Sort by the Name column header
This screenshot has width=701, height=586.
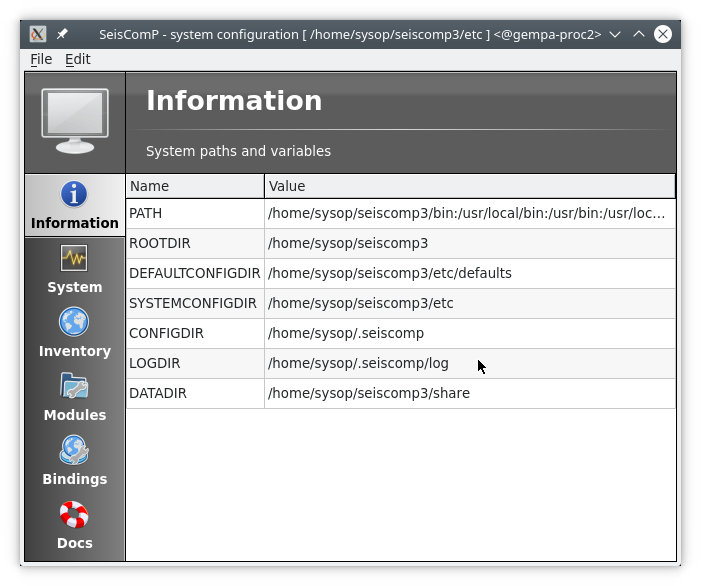click(195, 186)
